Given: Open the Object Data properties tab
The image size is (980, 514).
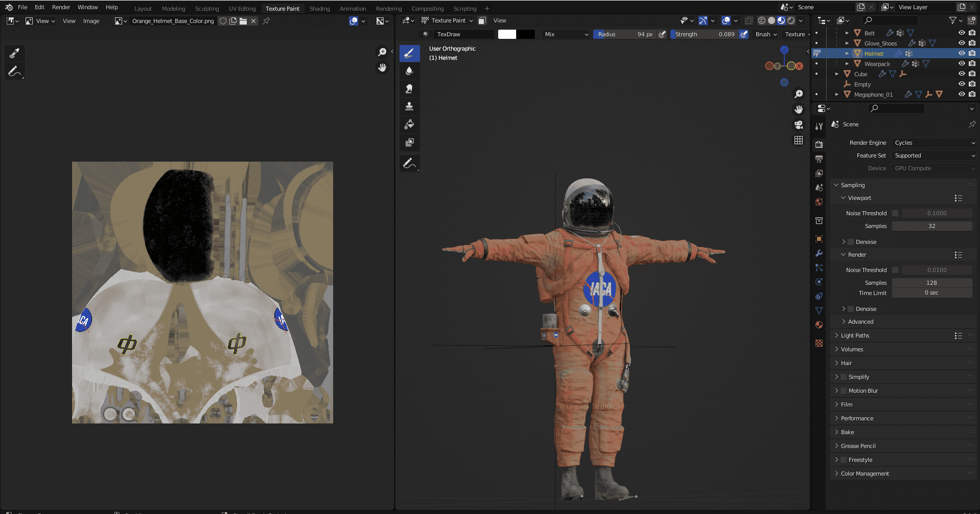Looking at the screenshot, I should [819, 310].
